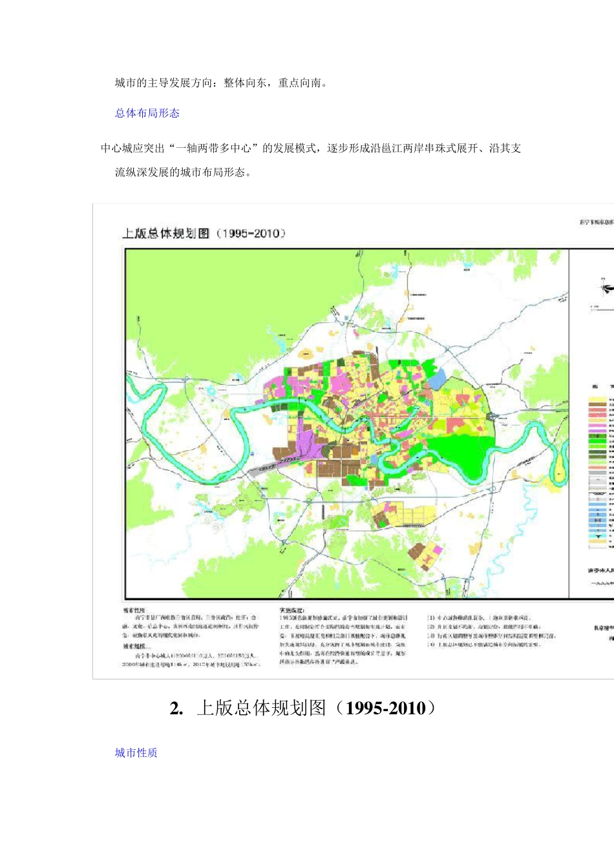Click the 城市规模 note beneath the map
Viewport: 614px width, 868px height.
pyautogui.click(x=191, y=656)
